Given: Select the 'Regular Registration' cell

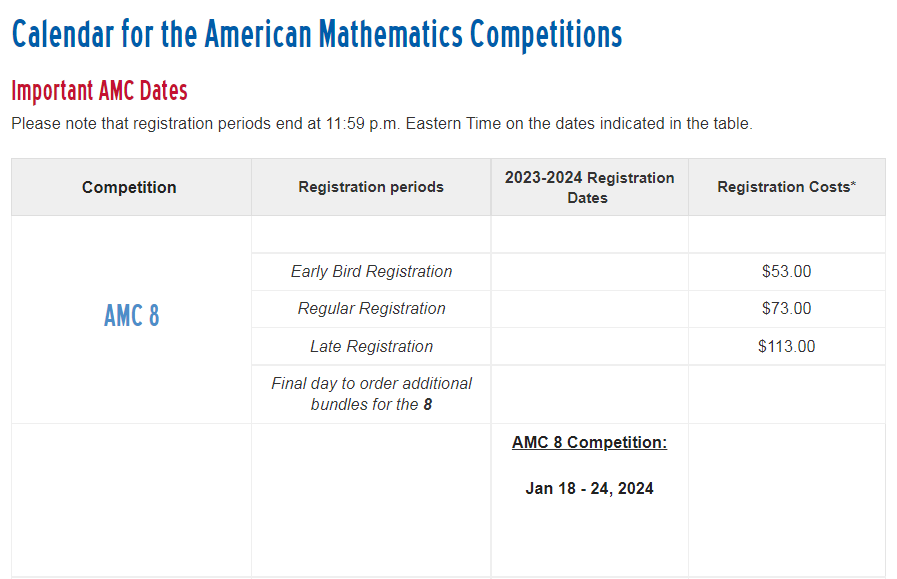Looking at the screenshot, I should pos(371,309).
